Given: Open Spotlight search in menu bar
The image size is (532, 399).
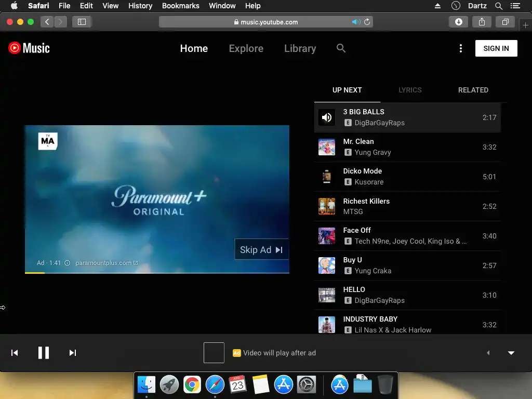Looking at the screenshot, I should click(x=498, y=6).
